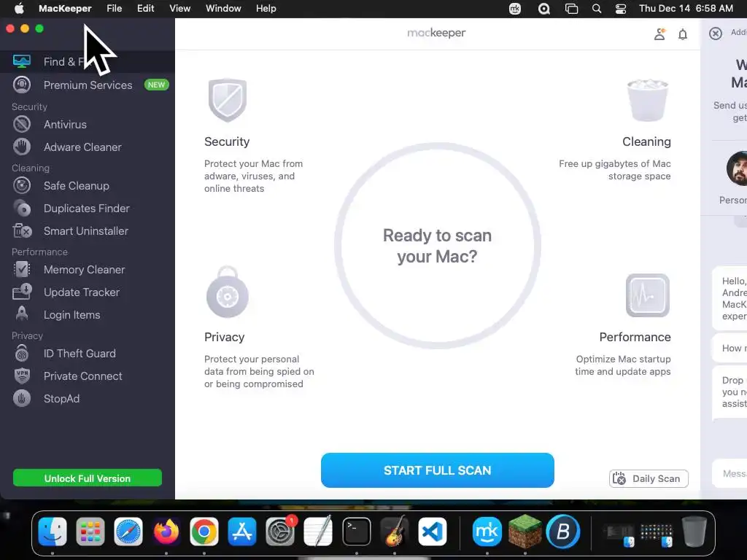Open Duplicates Finder icon in sidebar
Viewport: 747px width, 560px height.
point(21,208)
